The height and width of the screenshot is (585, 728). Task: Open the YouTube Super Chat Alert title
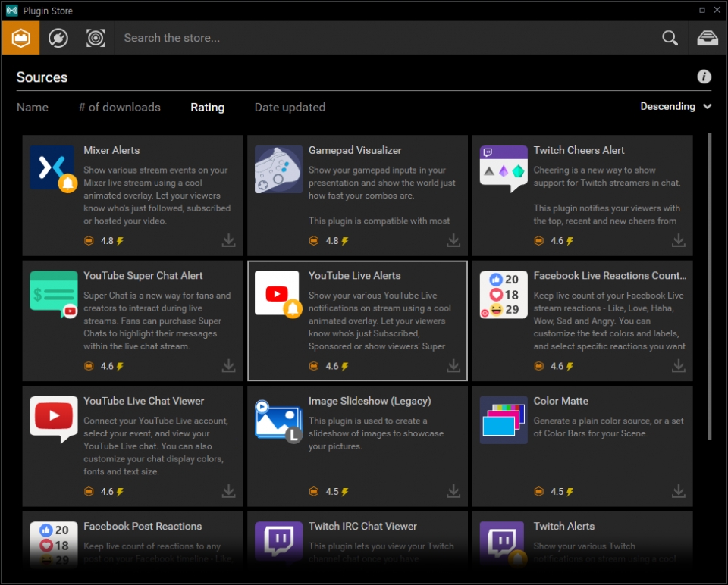click(x=143, y=276)
